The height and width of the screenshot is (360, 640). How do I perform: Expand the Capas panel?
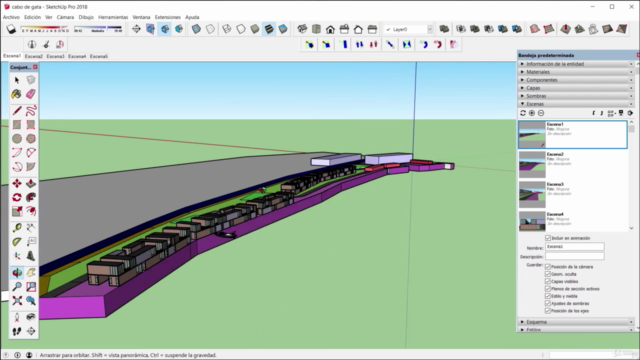576,88
